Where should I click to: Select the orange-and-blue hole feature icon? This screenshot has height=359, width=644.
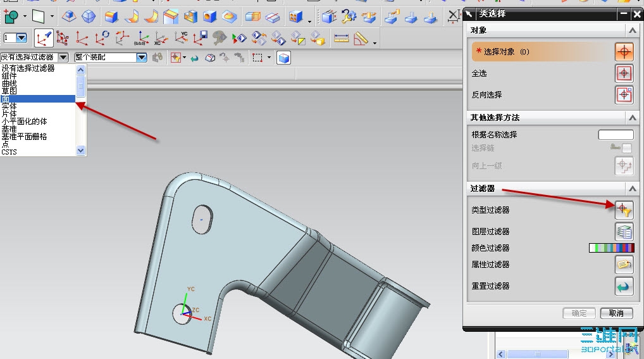(209, 17)
